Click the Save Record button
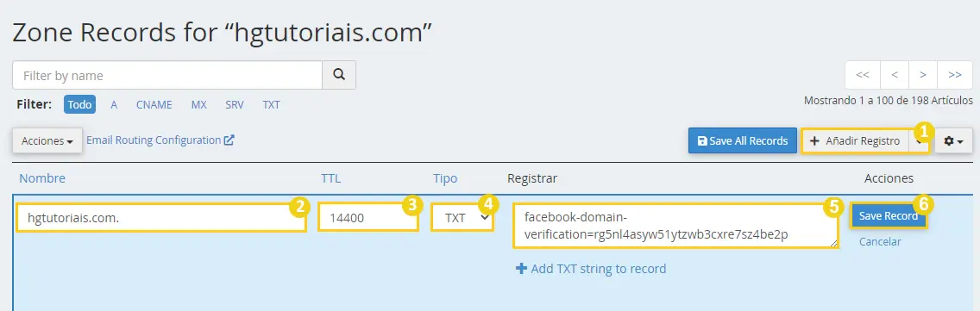 click(889, 216)
